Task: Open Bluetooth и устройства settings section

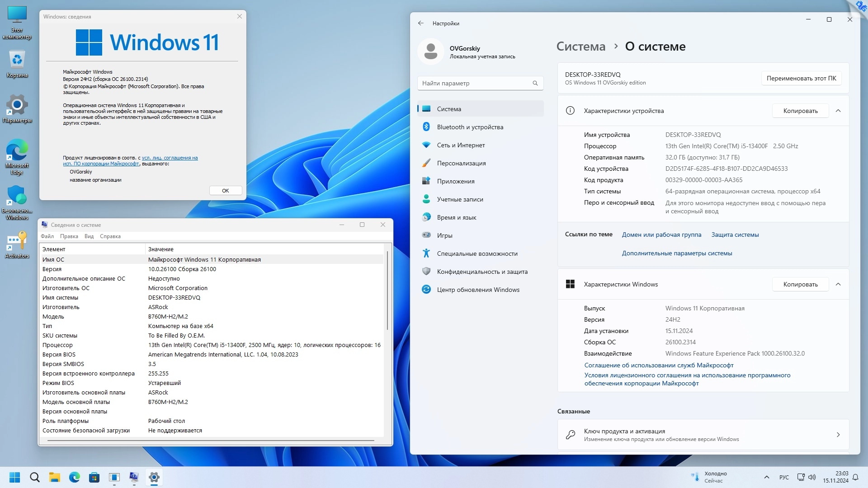Action: click(470, 127)
